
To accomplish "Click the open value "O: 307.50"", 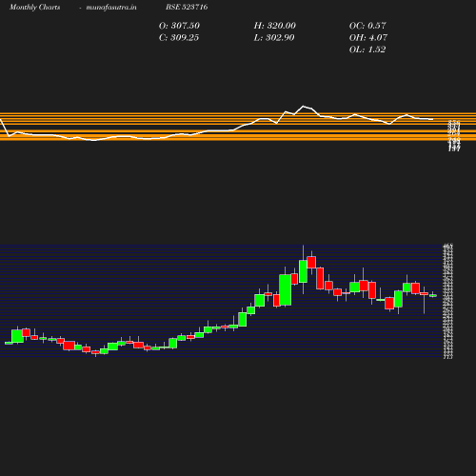I will point(179,26).
